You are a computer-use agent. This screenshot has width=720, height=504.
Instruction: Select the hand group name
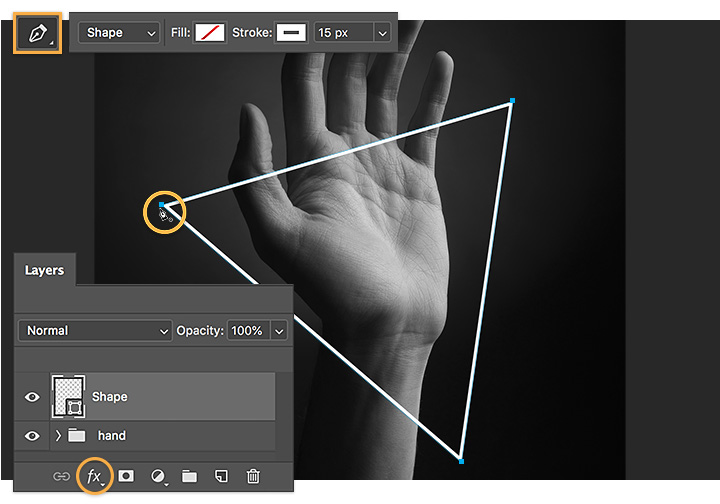click(x=112, y=435)
